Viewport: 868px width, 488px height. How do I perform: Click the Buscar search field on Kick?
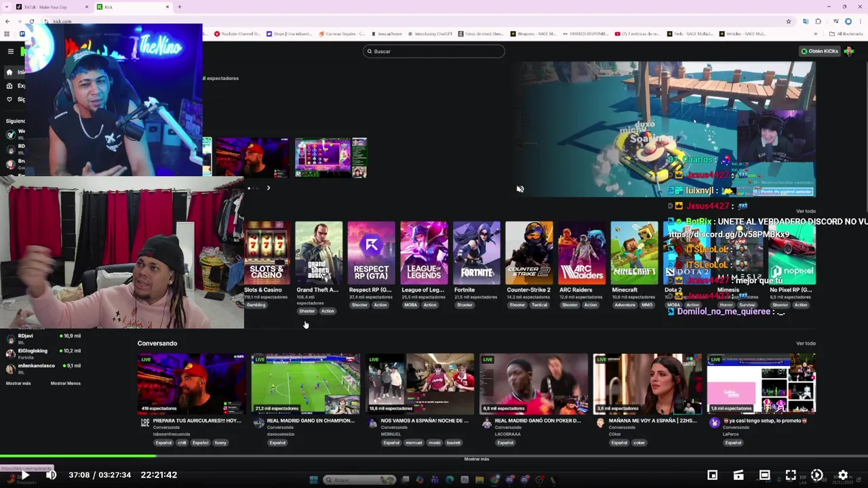(x=434, y=51)
